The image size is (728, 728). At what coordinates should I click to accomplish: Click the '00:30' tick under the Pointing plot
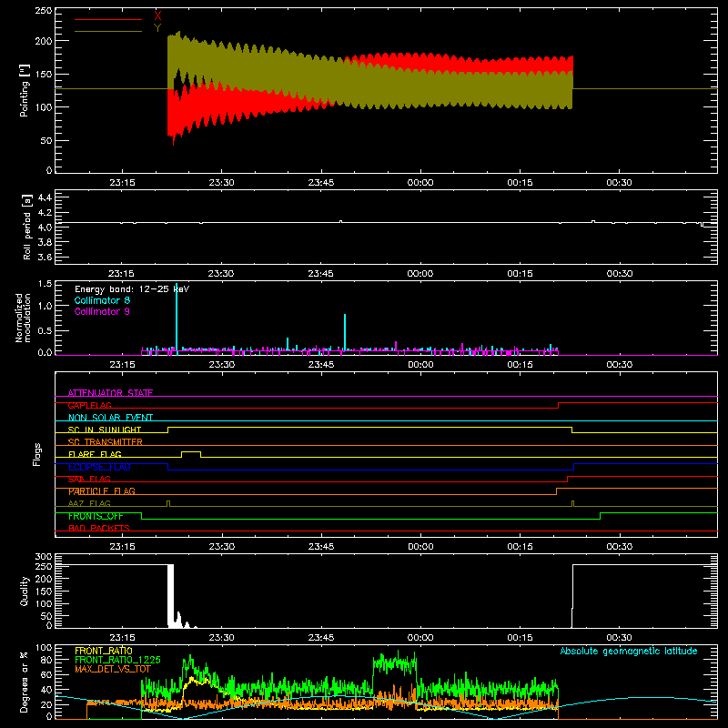pyautogui.click(x=619, y=183)
